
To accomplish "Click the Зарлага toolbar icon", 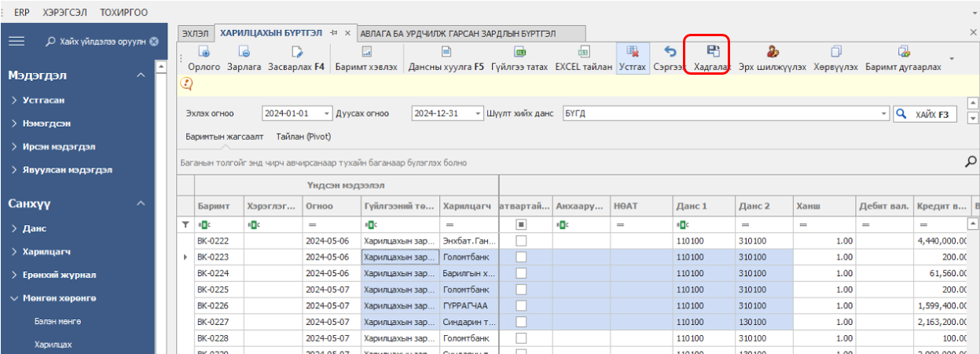I will tap(244, 52).
